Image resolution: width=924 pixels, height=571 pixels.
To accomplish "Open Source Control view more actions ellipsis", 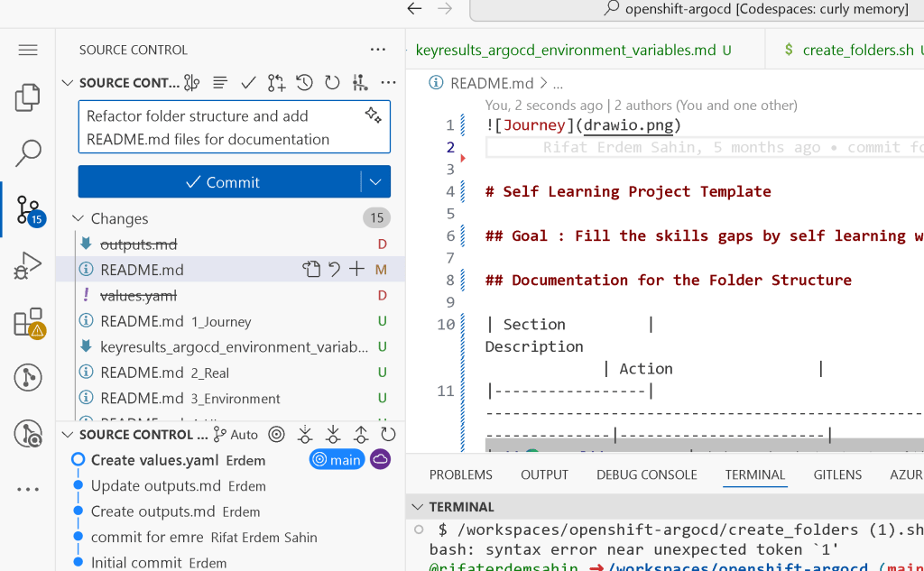I will coord(378,50).
